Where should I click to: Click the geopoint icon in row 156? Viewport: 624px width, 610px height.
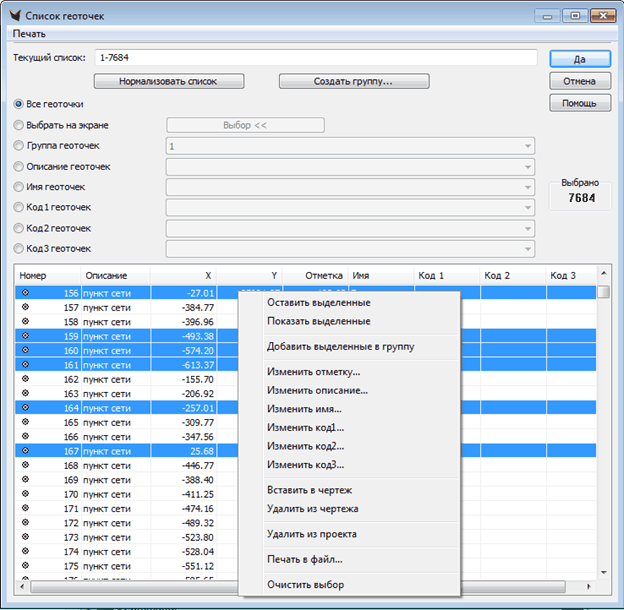pyautogui.click(x=26, y=293)
